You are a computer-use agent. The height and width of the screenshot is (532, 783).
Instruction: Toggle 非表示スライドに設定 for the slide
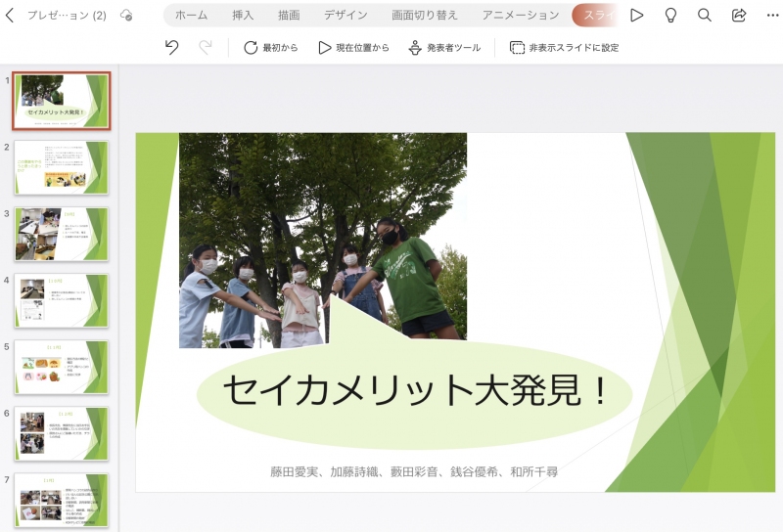pos(564,48)
